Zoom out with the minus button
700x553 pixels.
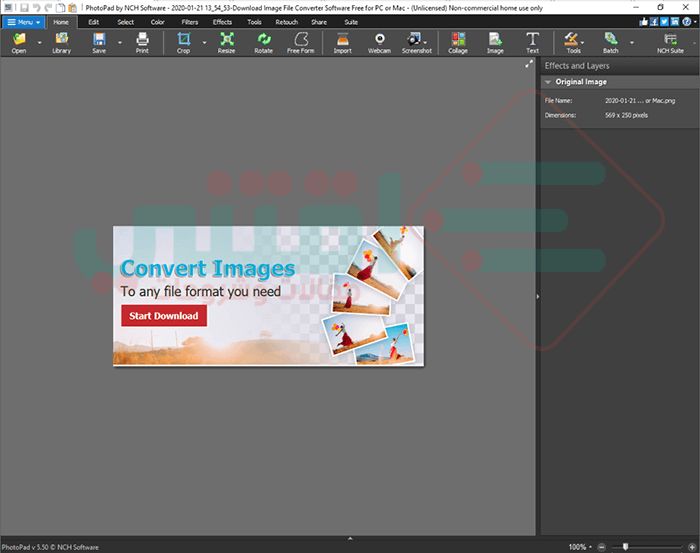601,547
